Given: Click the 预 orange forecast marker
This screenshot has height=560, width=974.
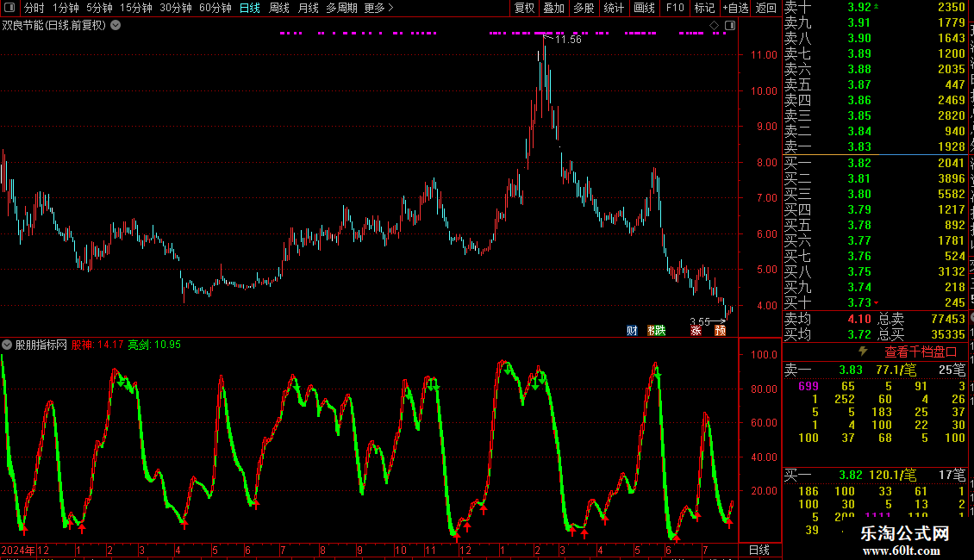Looking at the screenshot, I should (x=720, y=330).
